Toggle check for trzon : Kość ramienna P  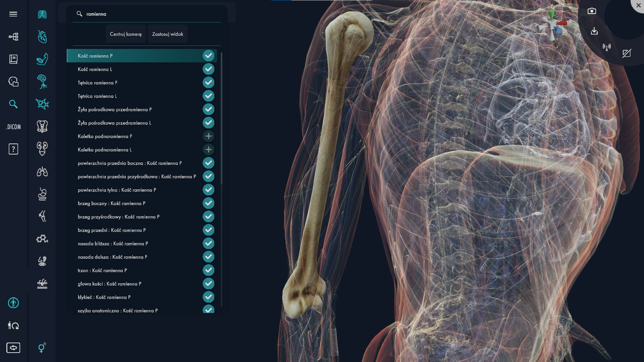[208, 270]
